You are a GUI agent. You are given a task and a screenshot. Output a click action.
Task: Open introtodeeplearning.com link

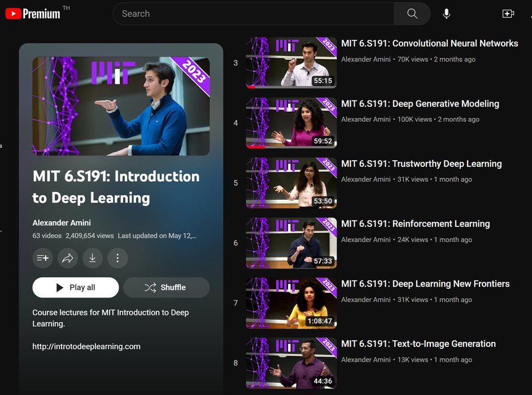click(x=86, y=346)
